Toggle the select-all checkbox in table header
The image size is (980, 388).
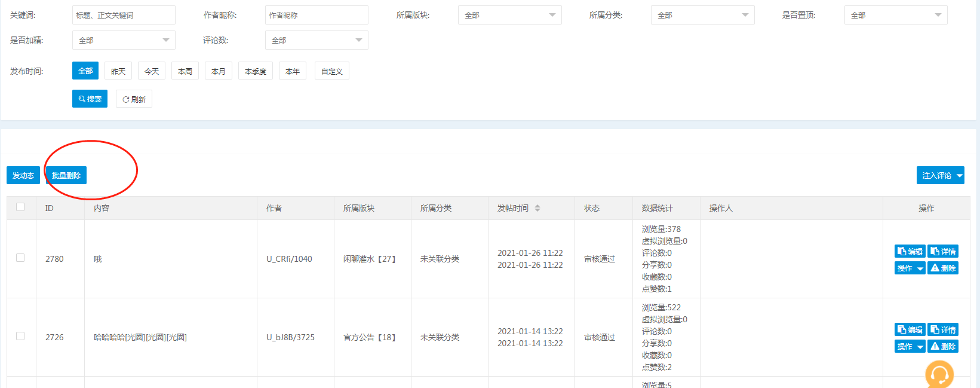pyautogui.click(x=20, y=207)
